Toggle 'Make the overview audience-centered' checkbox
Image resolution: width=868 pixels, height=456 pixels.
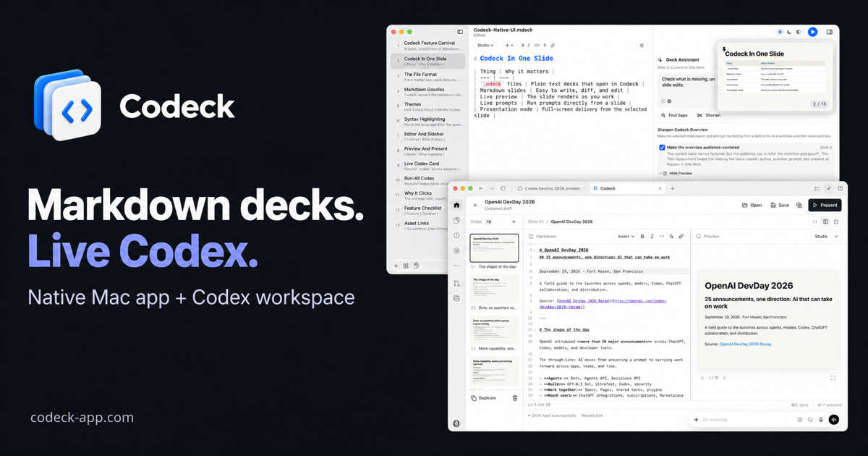[662, 148]
